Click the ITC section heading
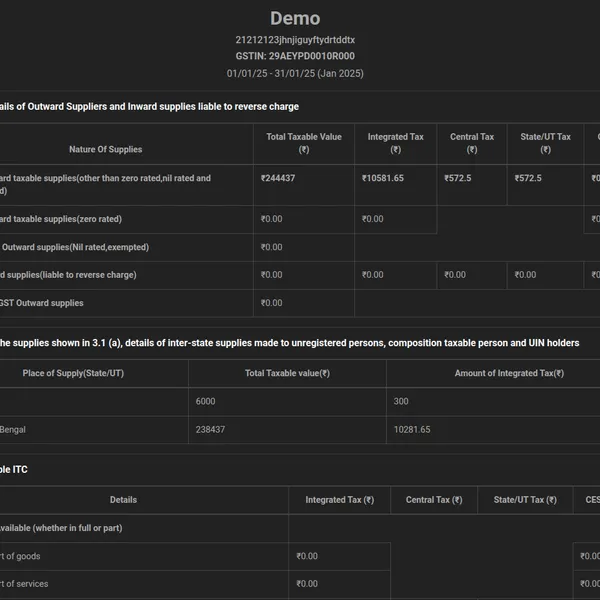The height and width of the screenshot is (600, 600). pos(14,470)
